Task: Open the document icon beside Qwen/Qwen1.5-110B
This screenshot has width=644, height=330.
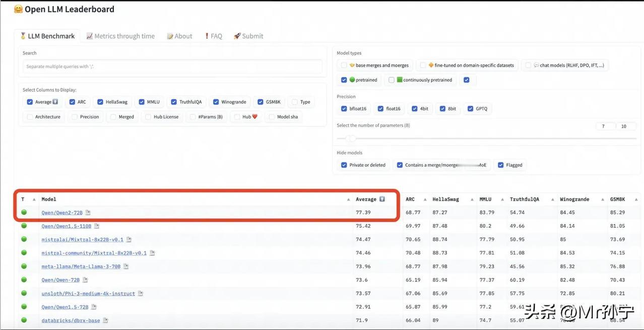Action: pyautogui.click(x=97, y=226)
